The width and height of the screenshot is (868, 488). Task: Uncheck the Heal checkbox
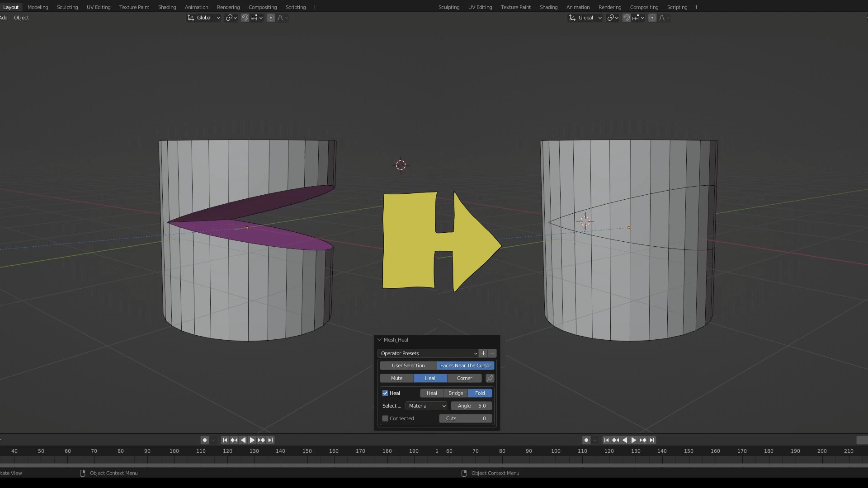point(385,393)
